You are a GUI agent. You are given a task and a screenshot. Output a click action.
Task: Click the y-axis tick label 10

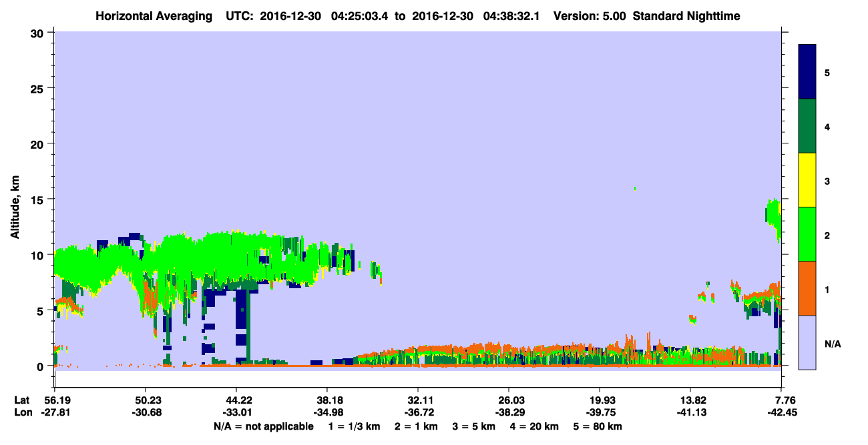[39, 255]
